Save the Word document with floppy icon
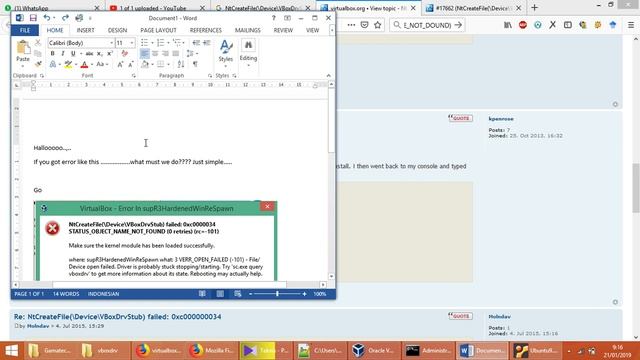640x360 pixels. click(33, 18)
